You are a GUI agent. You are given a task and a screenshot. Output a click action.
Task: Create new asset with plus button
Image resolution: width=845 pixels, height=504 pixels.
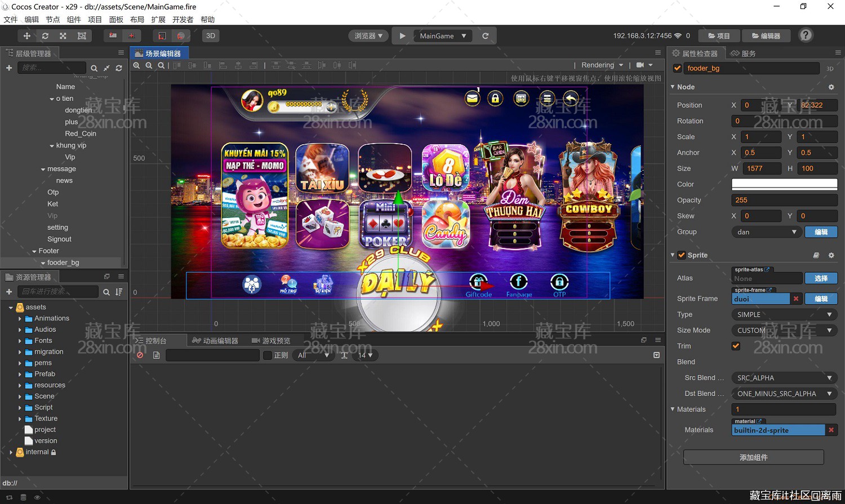(x=8, y=292)
